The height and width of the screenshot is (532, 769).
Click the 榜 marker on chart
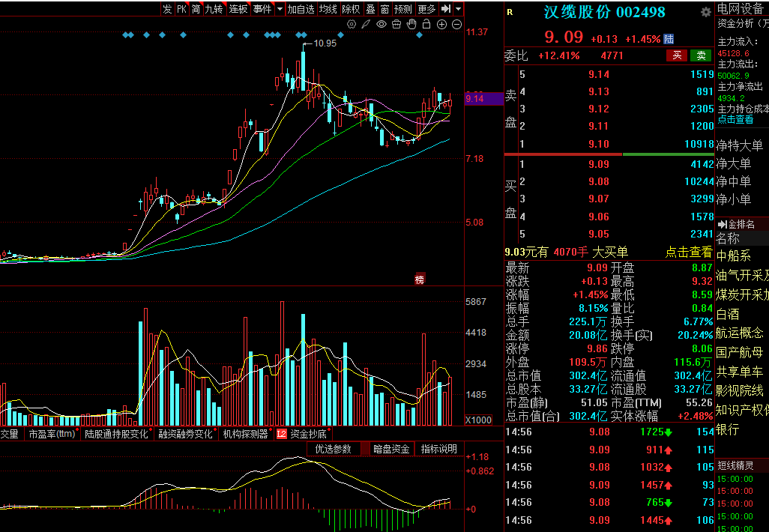[420, 279]
